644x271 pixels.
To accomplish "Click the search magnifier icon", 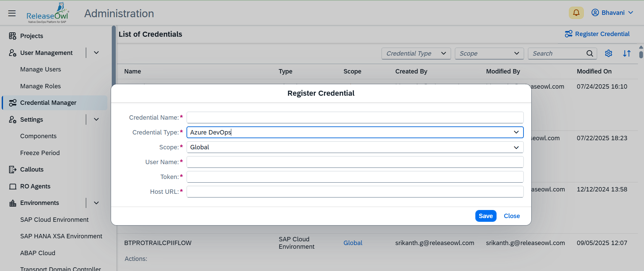I will [x=589, y=54].
